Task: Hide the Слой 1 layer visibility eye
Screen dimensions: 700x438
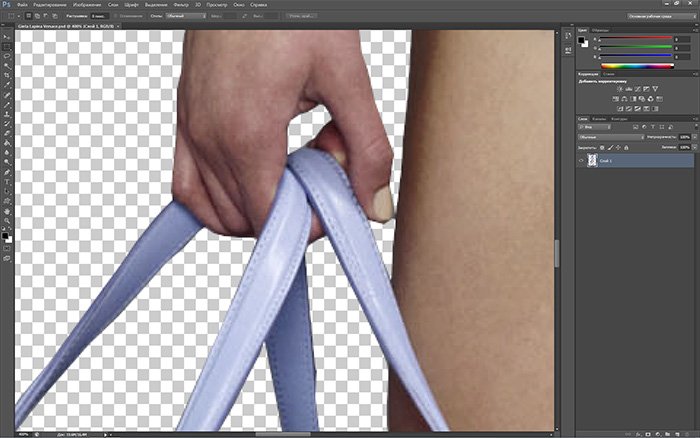Action: pos(582,160)
